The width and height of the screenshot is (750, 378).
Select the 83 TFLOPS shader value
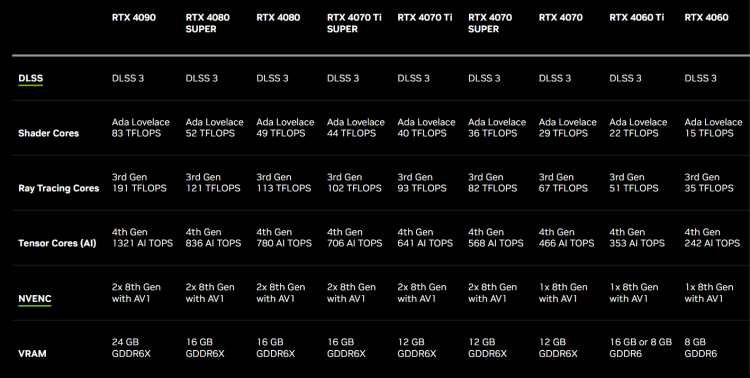(x=136, y=133)
